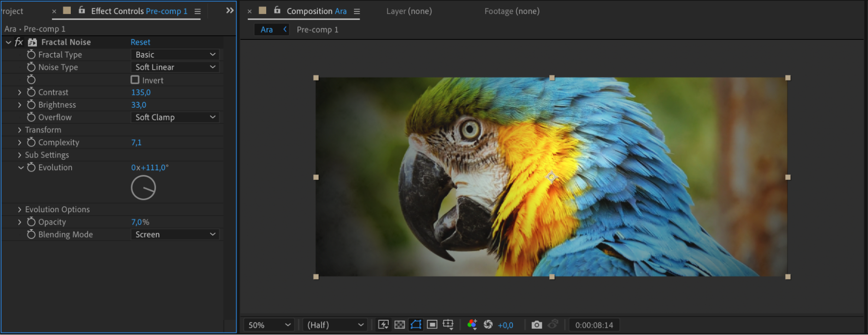Take a snapshot with the camera icon
Viewport: 868px width, 335px height.
point(537,325)
